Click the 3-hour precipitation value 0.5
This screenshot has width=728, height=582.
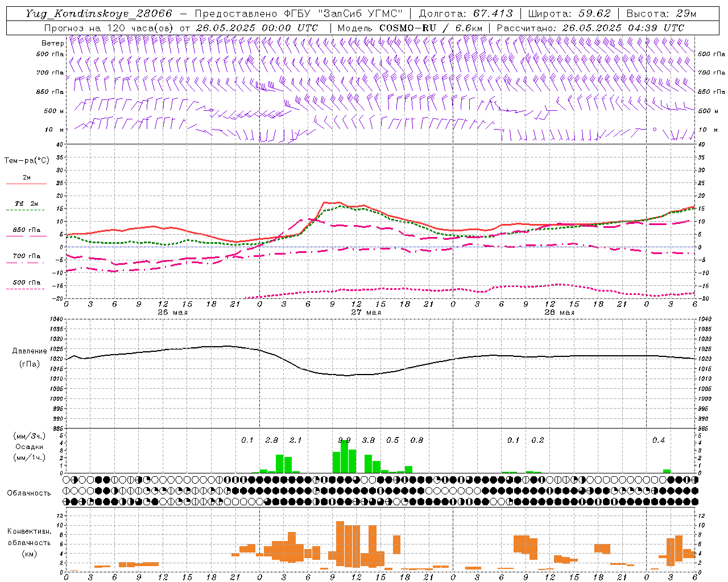[392, 440]
